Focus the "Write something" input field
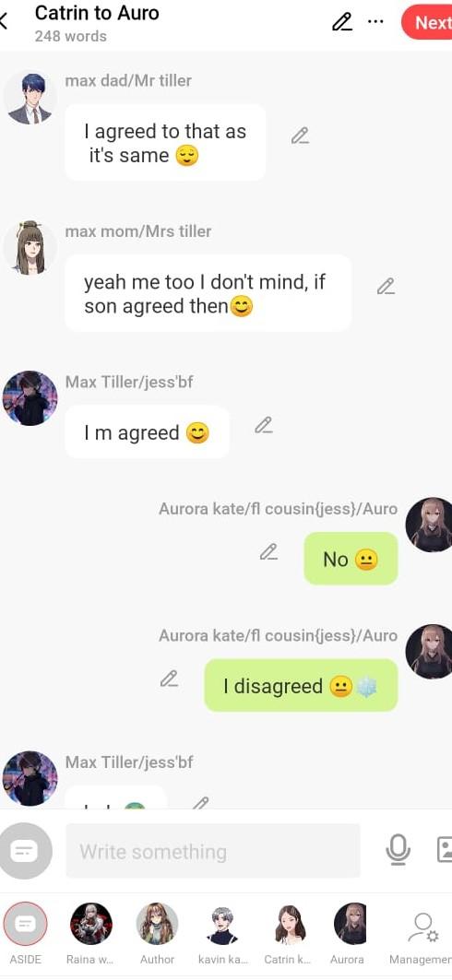 pos(213,851)
